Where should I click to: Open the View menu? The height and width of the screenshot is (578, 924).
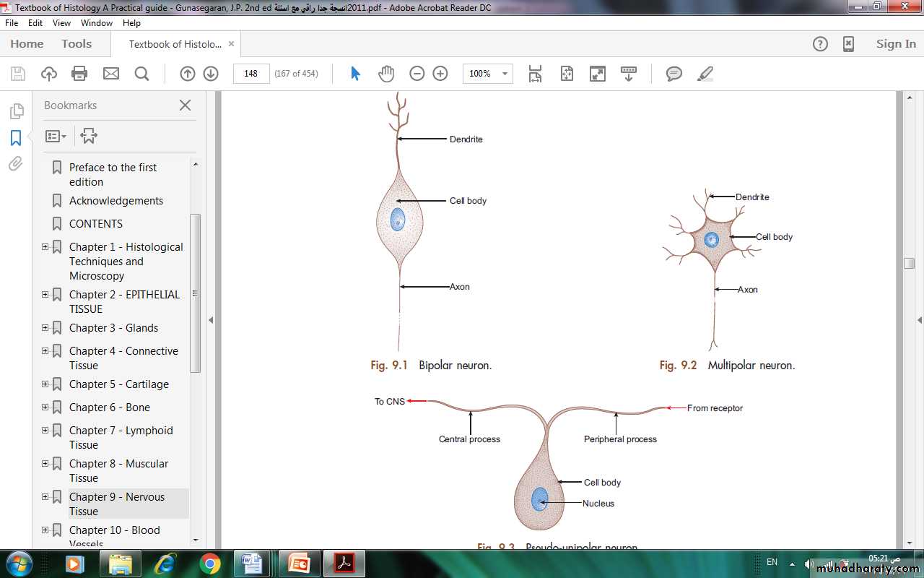pyautogui.click(x=61, y=23)
